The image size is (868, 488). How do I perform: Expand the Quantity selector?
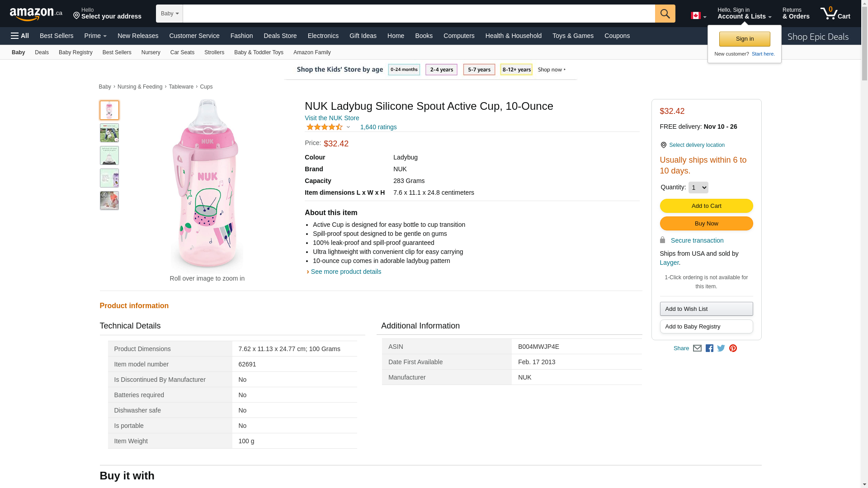coord(698,188)
